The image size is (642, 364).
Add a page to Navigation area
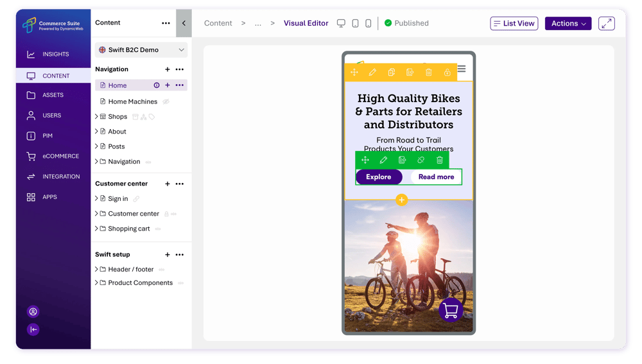(x=168, y=69)
